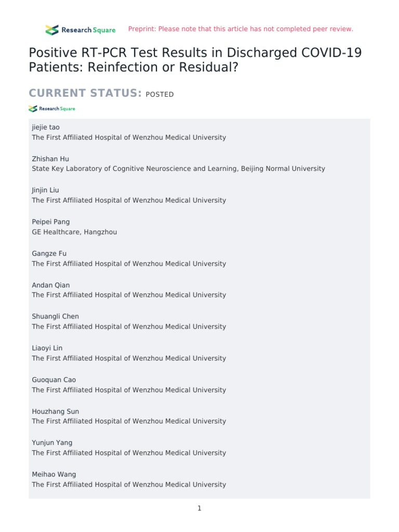Screen dimensions: 399x532
Task: Click the POSTED status label
Action: coord(159,95)
